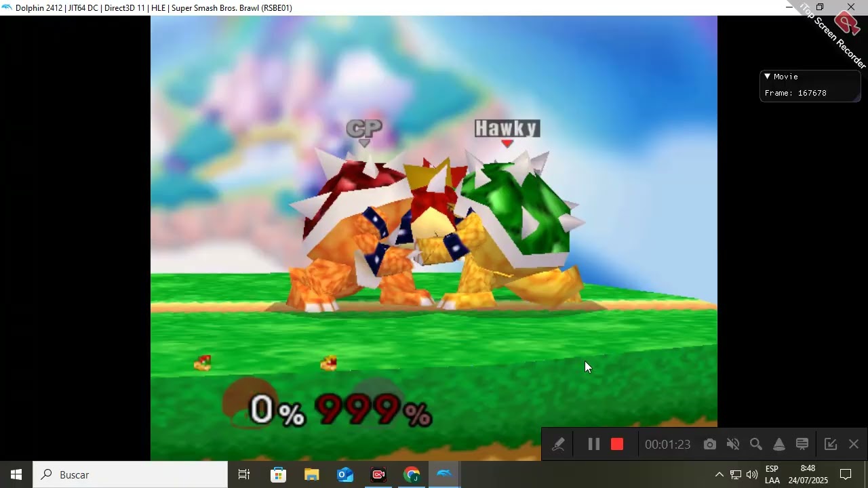The width and height of the screenshot is (868, 488).
Task: Click the Hawky player name tag
Action: [507, 128]
